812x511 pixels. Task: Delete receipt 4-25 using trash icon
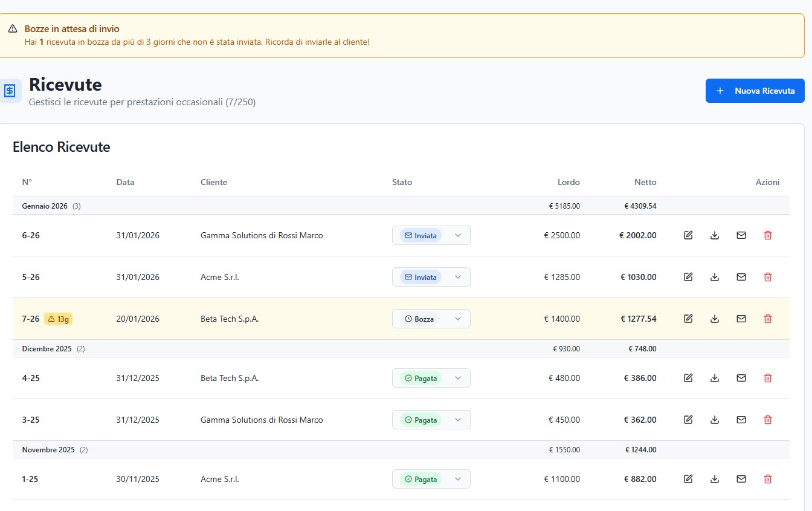[x=768, y=378]
